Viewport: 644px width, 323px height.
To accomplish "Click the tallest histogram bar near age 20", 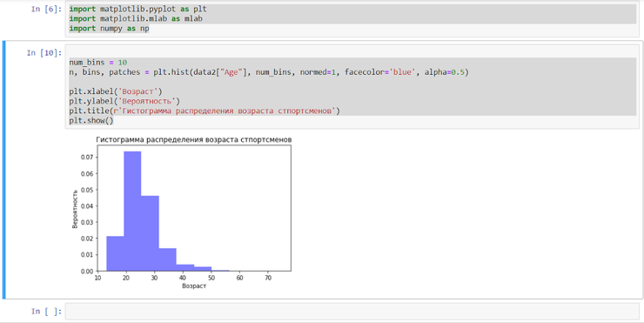I will 132,212.
